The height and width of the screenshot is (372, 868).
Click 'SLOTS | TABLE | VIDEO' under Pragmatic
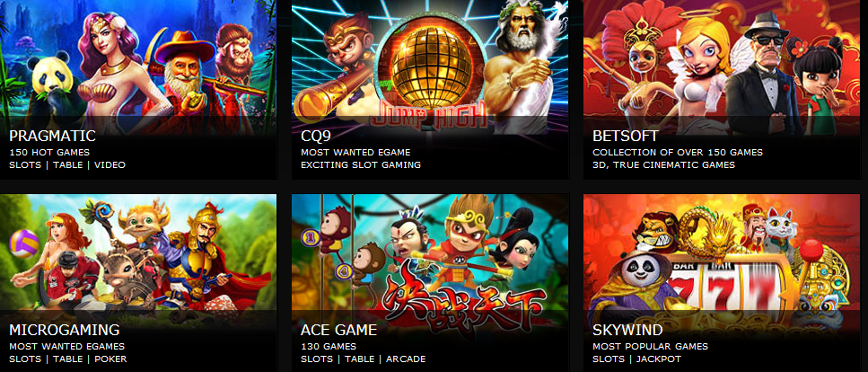(x=67, y=164)
